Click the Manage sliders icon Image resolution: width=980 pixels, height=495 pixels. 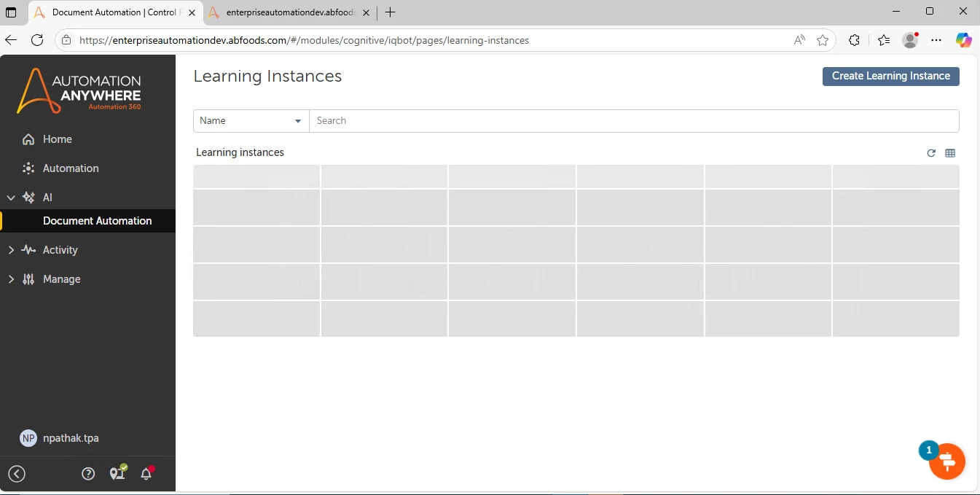point(28,279)
